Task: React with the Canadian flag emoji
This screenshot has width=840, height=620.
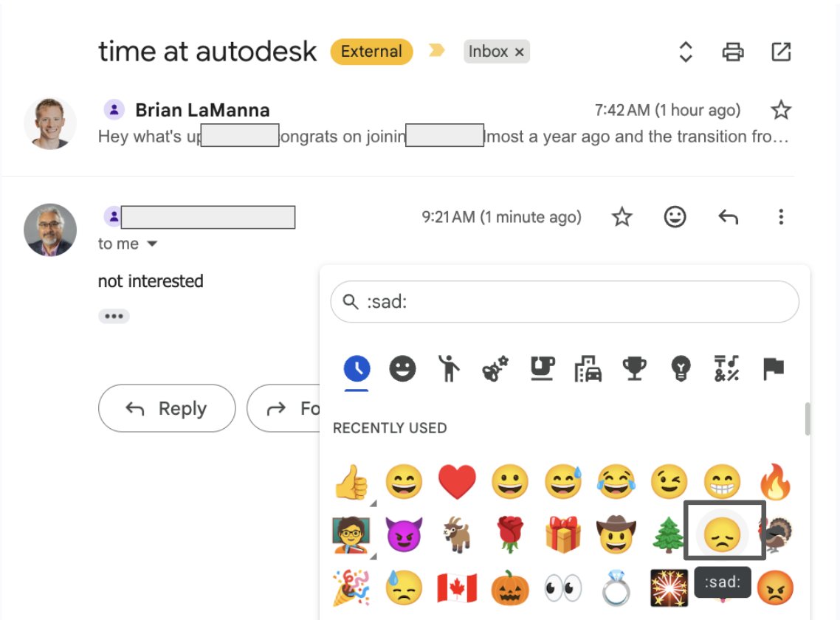Action: coord(457,588)
